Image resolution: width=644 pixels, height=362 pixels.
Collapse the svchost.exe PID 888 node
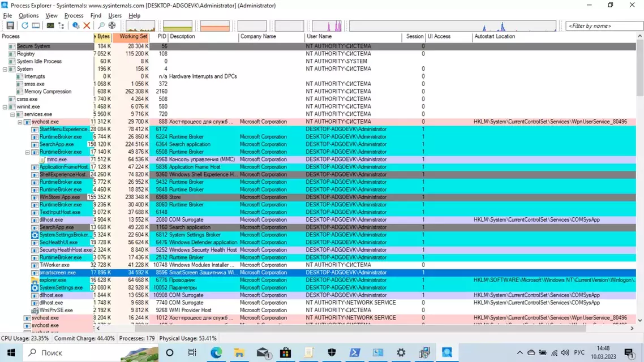[x=20, y=122]
